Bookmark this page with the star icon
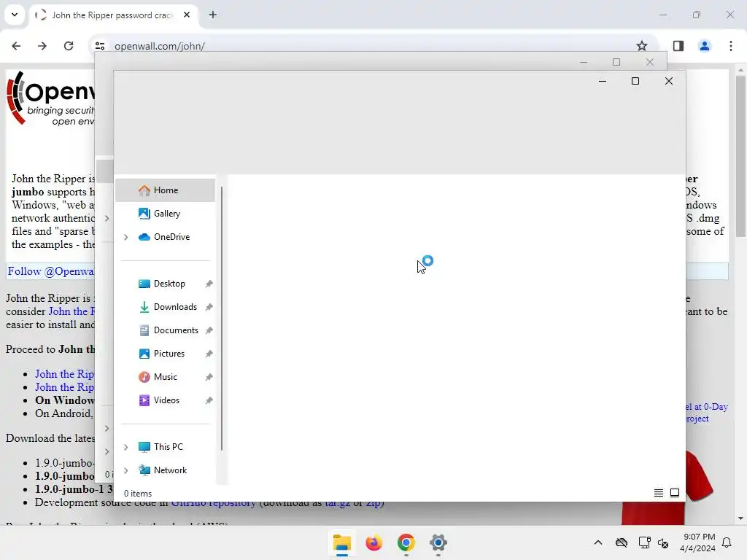This screenshot has height=560, width=747. tap(642, 46)
